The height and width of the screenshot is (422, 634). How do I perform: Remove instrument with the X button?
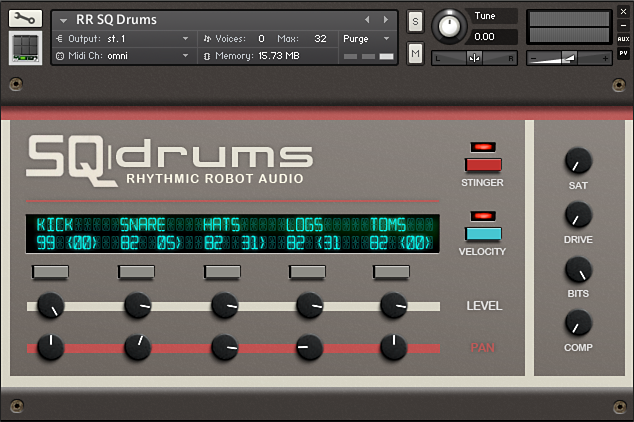pos(623,12)
